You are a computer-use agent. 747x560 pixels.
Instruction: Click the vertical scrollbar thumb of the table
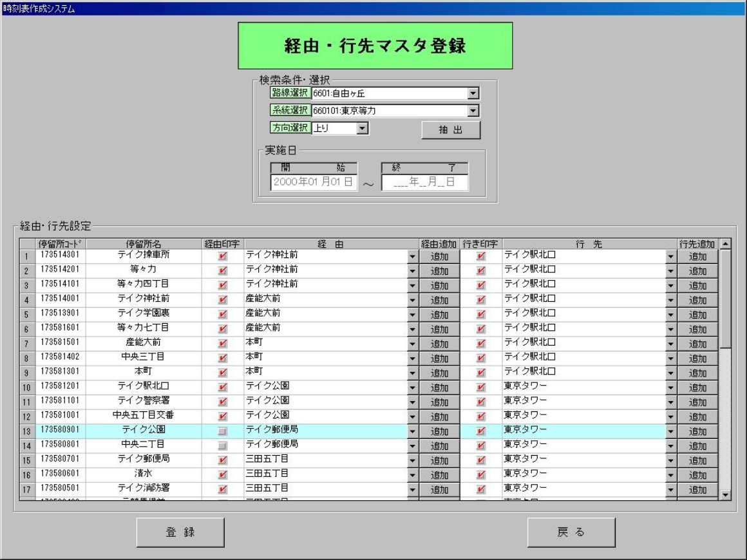click(725, 299)
